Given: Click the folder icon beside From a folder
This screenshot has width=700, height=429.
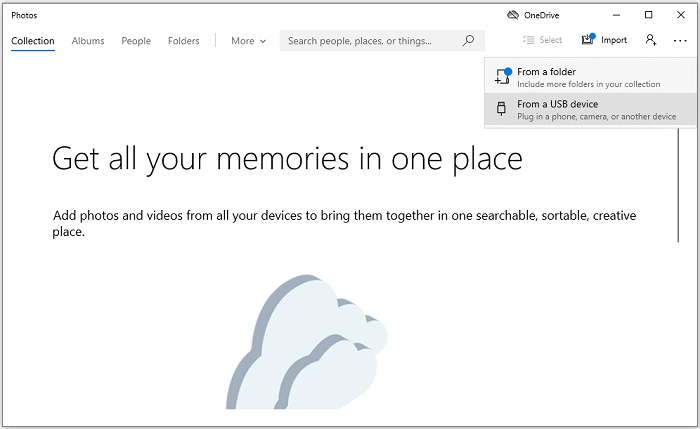Looking at the screenshot, I should point(502,77).
